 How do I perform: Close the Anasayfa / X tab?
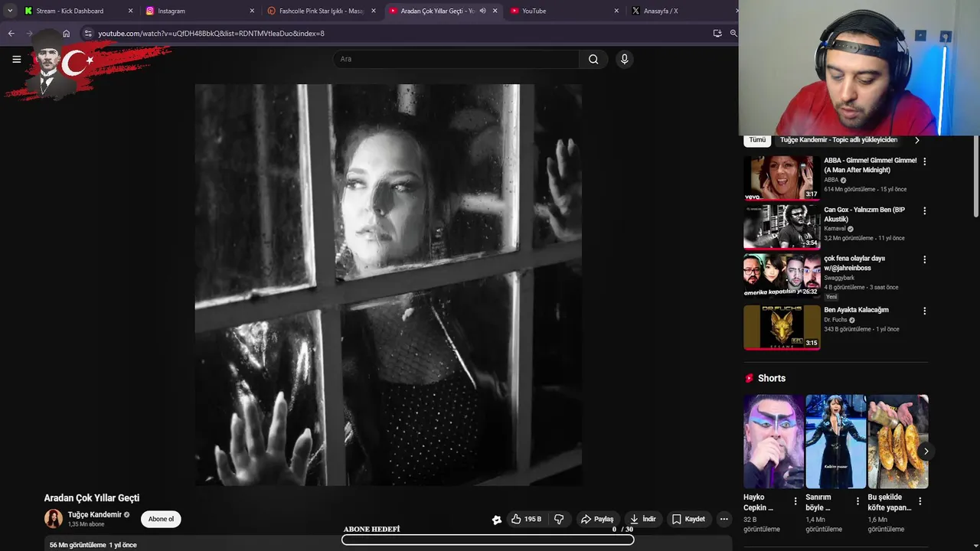click(x=737, y=11)
